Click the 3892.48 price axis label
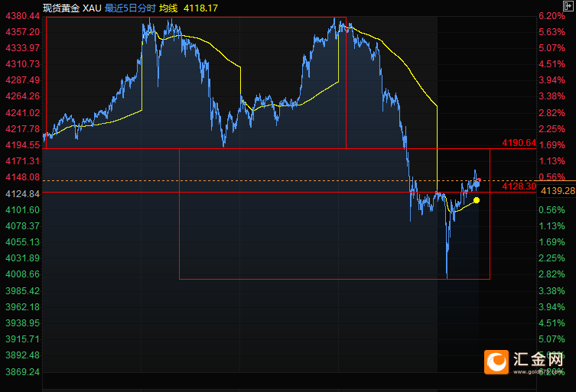The image size is (576, 392). [22, 355]
